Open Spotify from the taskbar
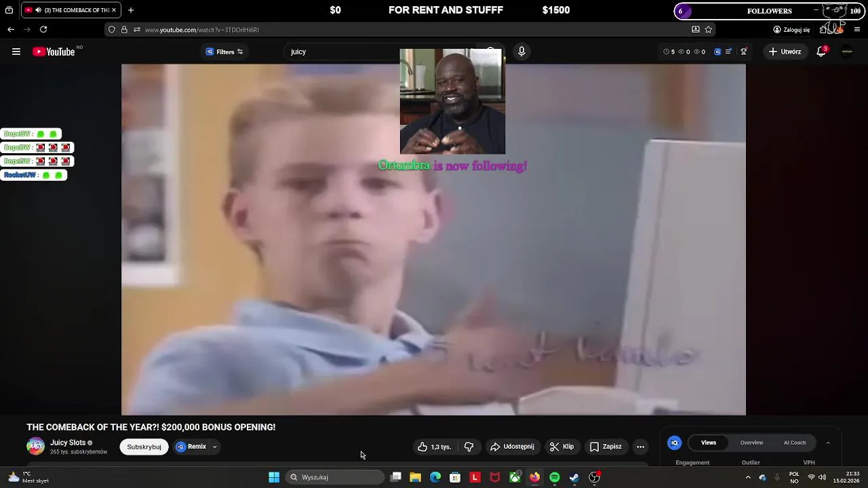The width and height of the screenshot is (868, 488). click(555, 477)
